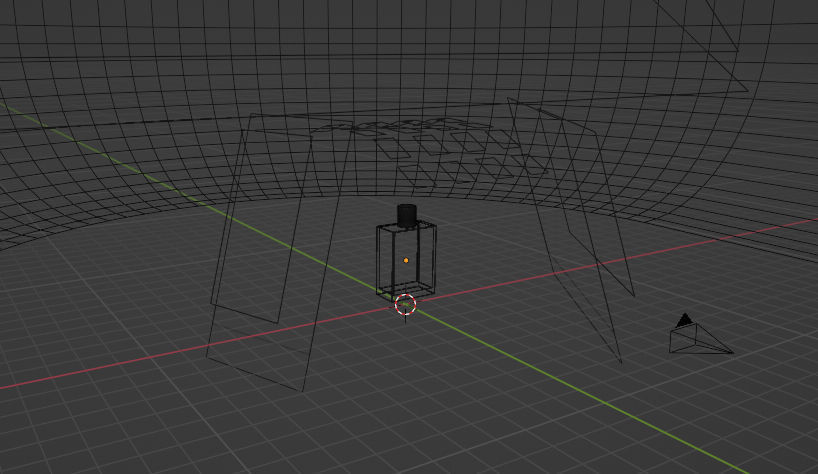Click the orange origin dot on the bottle
The image size is (818, 474).
coord(406,260)
